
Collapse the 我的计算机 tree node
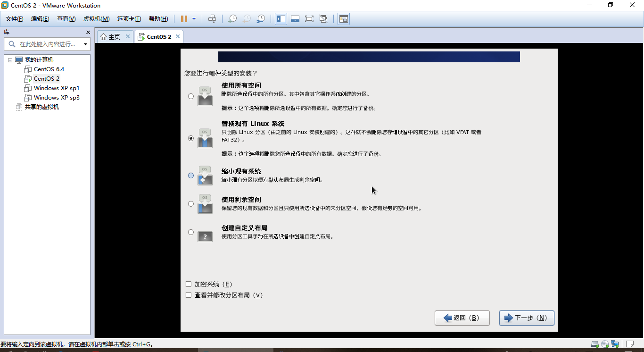(9, 59)
